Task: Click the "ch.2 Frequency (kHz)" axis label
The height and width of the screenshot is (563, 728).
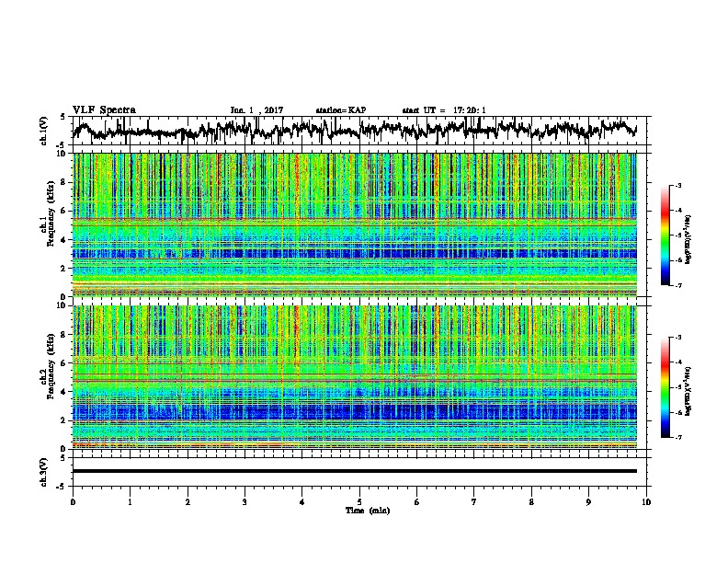Action: 47,366
